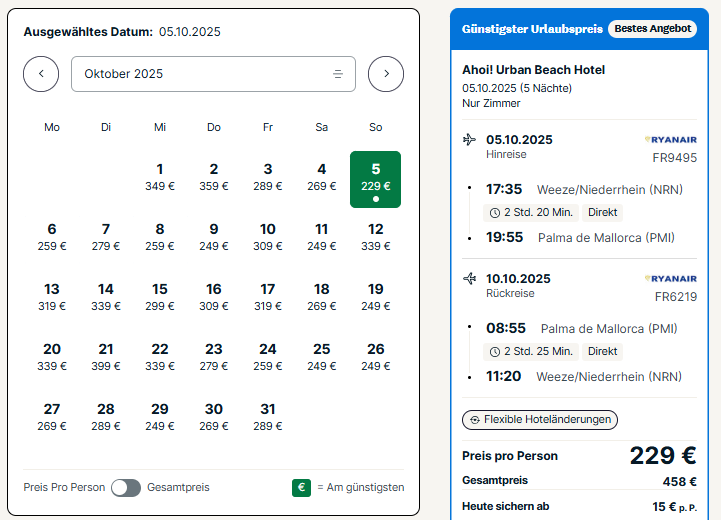The image size is (721, 520).
Task: Advance to next month with right arrow
Action: (x=386, y=74)
